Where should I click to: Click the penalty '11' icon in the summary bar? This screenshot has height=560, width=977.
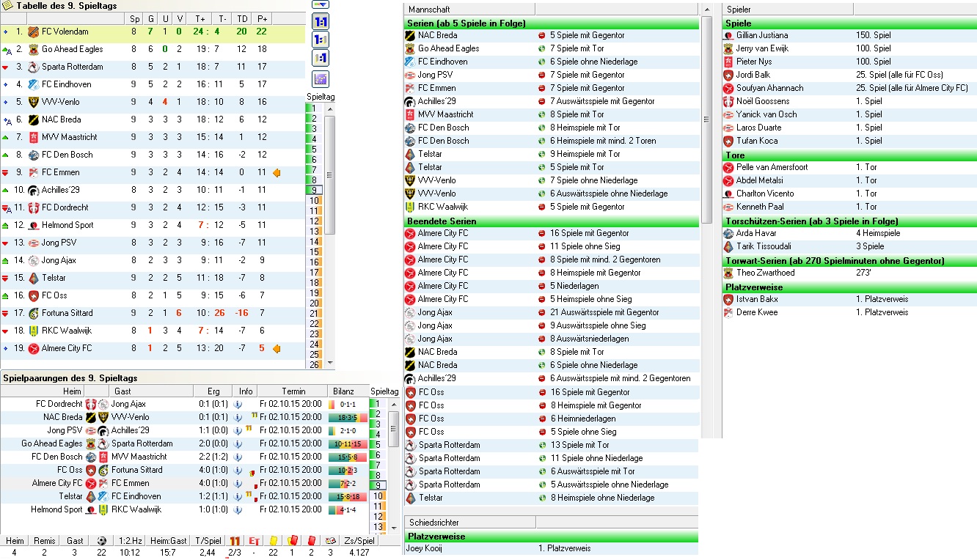pos(235,541)
